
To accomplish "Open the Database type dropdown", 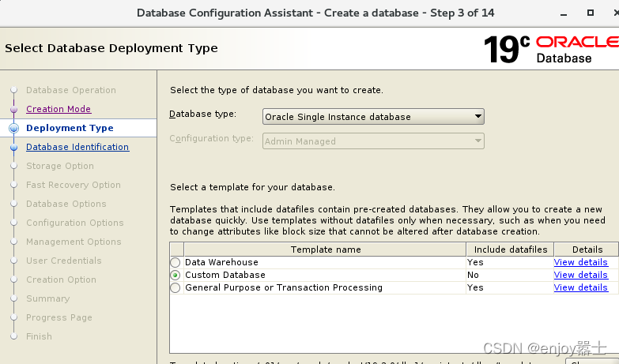I will [x=373, y=117].
